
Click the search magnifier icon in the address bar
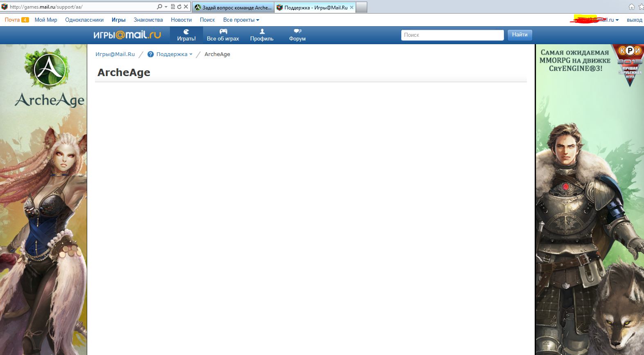tap(159, 7)
